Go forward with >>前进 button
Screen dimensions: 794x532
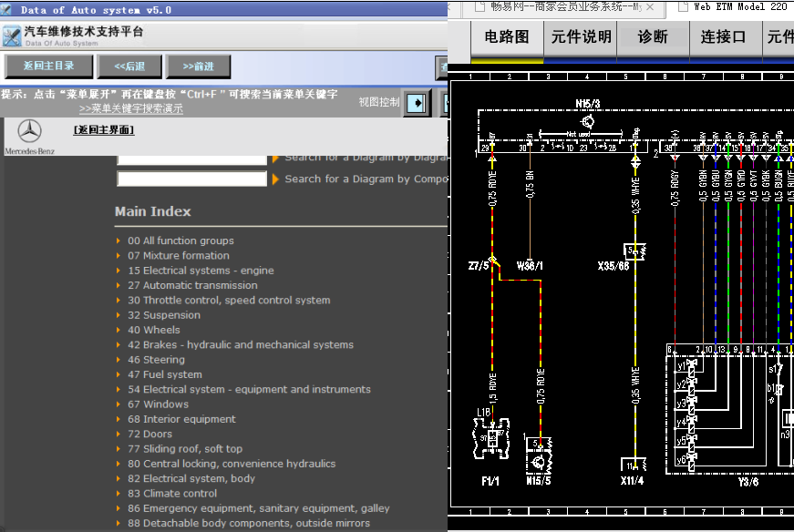(199, 66)
